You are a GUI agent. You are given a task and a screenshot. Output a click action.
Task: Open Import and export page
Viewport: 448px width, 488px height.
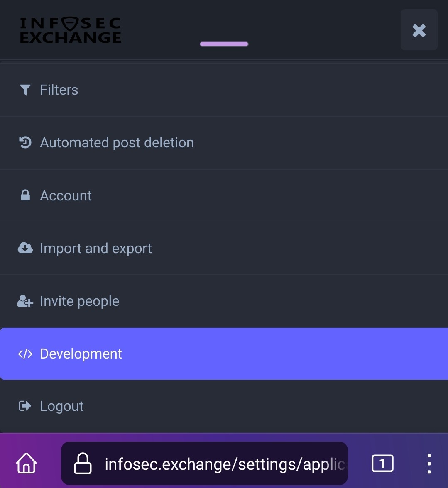pos(96,248)
